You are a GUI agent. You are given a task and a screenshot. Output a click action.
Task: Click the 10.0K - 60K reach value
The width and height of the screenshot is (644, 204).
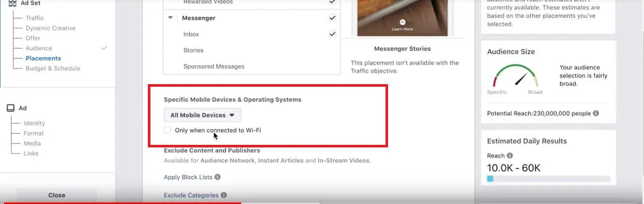pyautogui.click(x=513, y=168)
